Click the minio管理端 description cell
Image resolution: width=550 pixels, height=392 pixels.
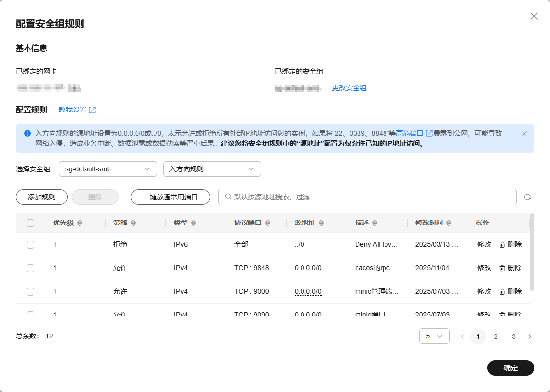tap(377, 292)
